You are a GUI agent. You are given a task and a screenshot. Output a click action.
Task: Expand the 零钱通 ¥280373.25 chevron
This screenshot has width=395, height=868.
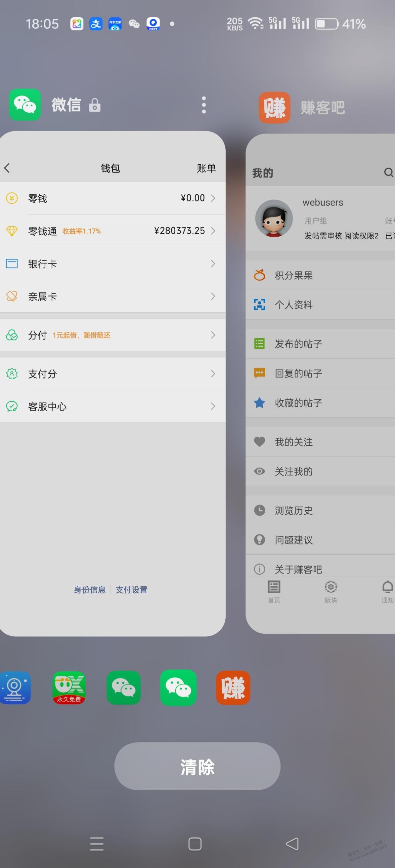(213, 231)
